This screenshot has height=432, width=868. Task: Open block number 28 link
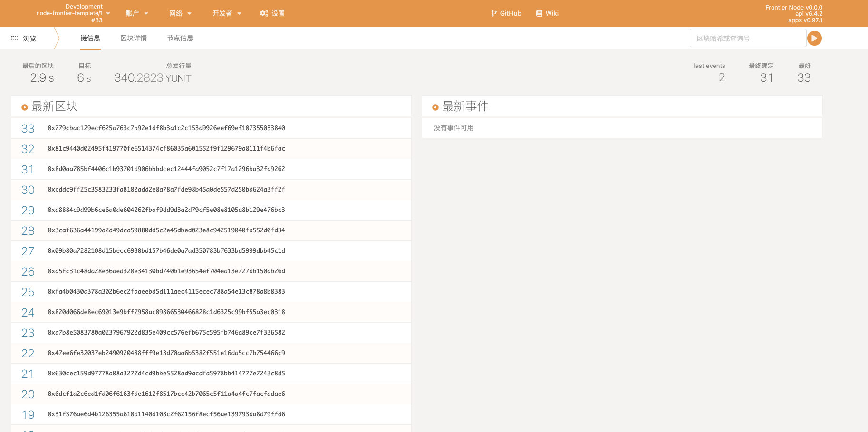tap(28, 230)
